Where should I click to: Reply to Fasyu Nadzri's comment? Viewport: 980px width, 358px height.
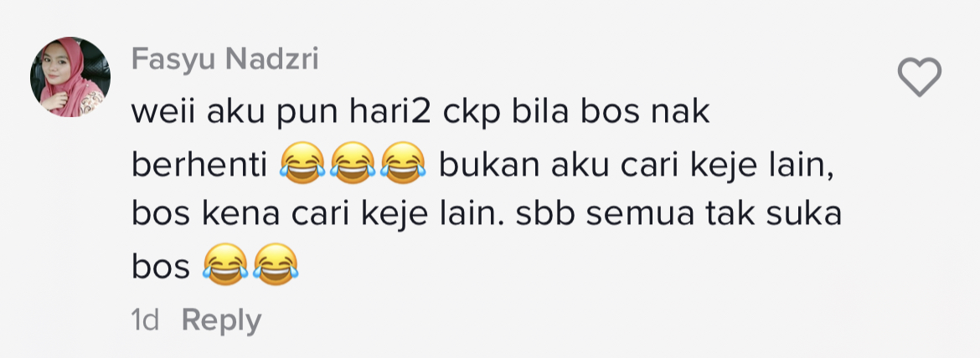(221, 320)
